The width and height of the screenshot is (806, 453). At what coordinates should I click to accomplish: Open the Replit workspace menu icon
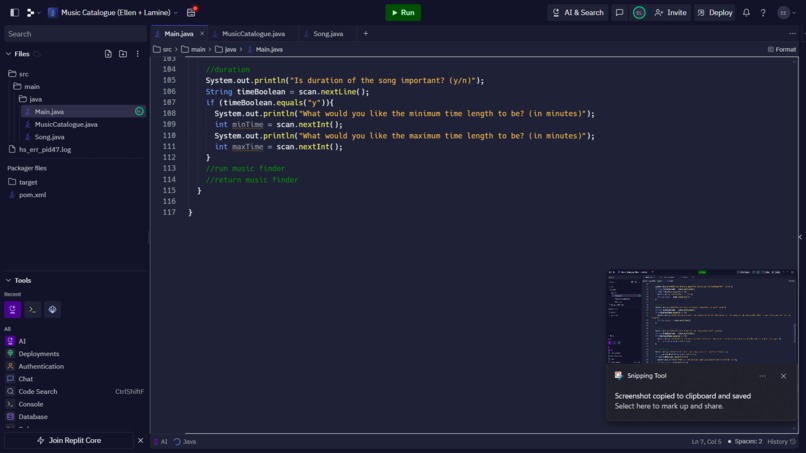(x=33, y=12)
